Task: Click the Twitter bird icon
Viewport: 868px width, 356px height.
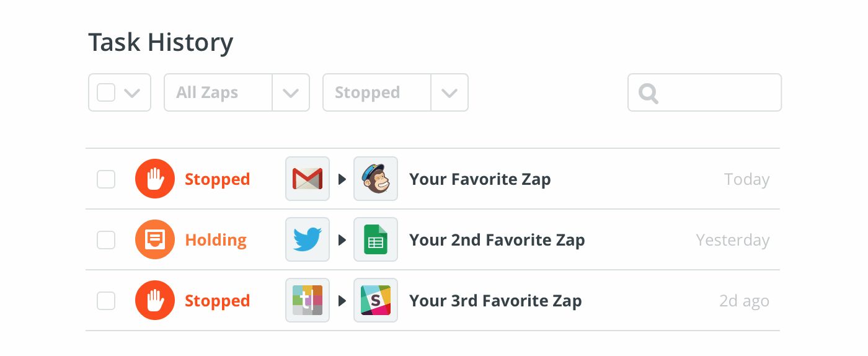Action: (x=308, y=240)
